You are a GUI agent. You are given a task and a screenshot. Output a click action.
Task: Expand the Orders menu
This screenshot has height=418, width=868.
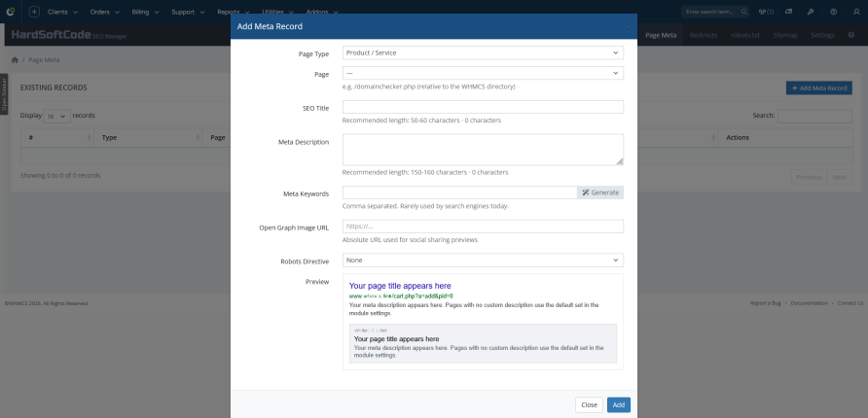pos(105,12)
